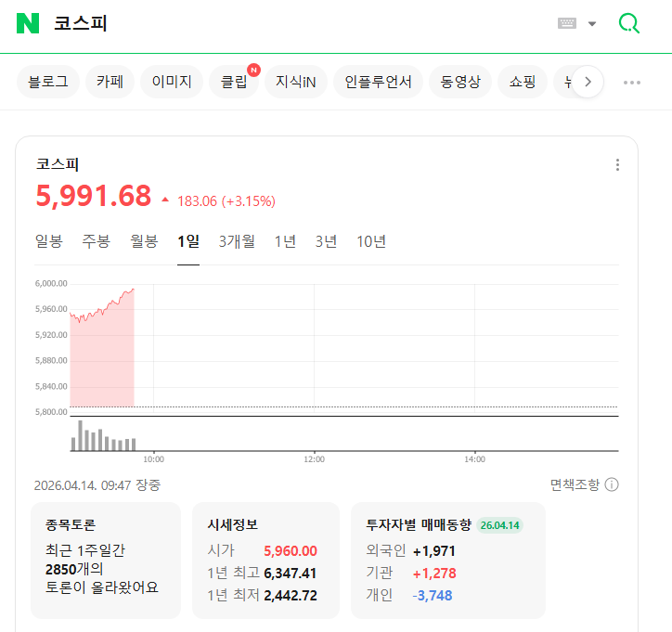
Task: Click the right chevron to show more categories
Action: tap(588, 82)
